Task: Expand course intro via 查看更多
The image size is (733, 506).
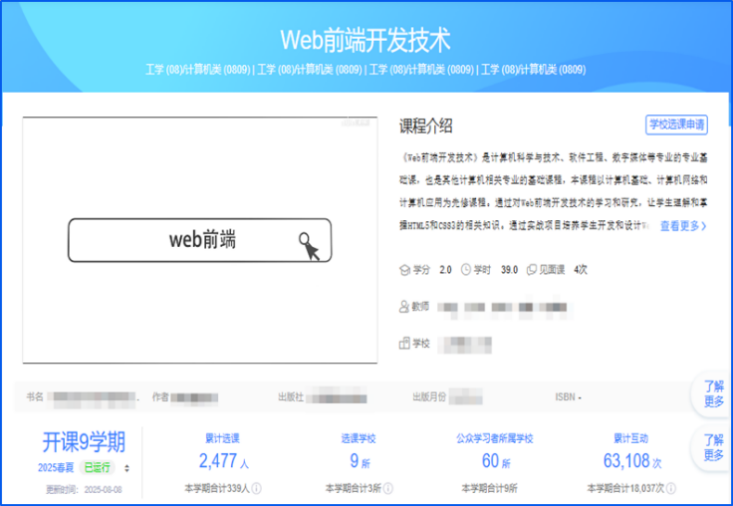Action: 683,226
